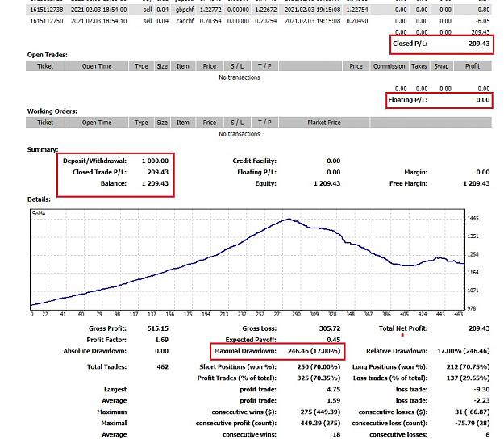Select value 325 (70.35%)
This screenshot has width=504, height=439.
click(319, 378)
